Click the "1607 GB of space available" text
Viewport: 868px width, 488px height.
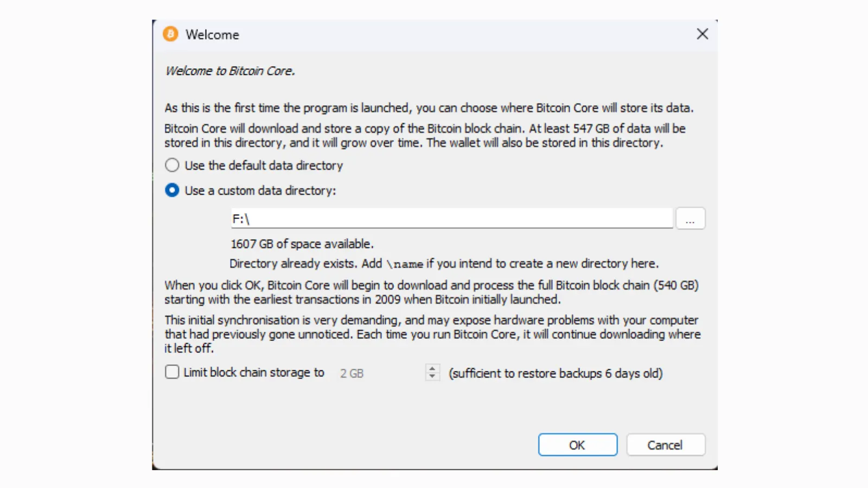coord(302,244)
